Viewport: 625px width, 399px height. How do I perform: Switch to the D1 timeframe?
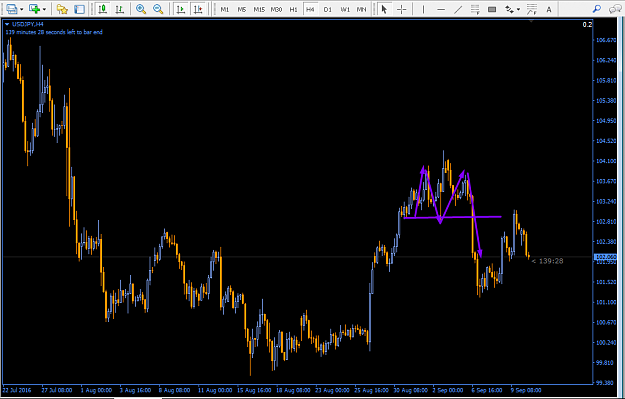click(328, 9)
